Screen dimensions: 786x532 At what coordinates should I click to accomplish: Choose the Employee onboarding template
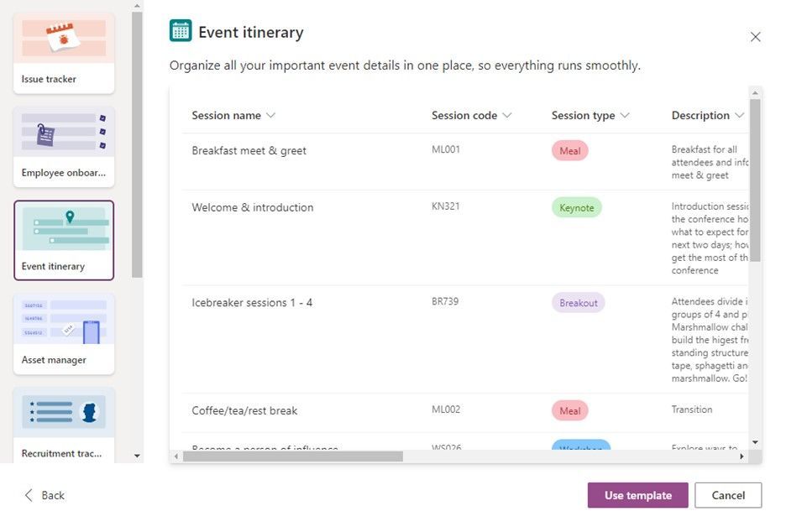coord(64,146)
